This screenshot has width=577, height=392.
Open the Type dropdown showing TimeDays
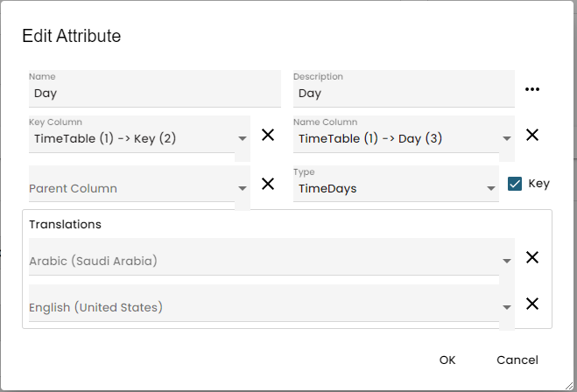(491, 188)
